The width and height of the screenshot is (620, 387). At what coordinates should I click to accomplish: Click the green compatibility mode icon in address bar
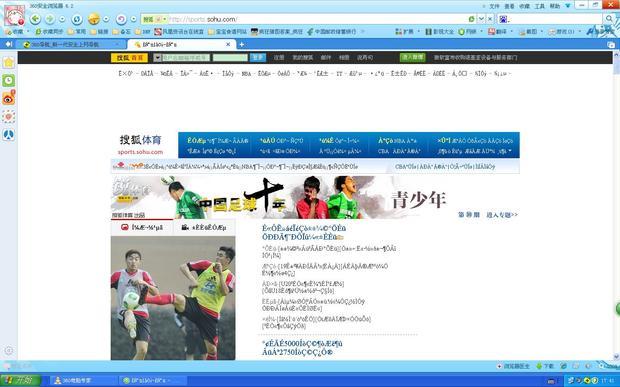471,19
